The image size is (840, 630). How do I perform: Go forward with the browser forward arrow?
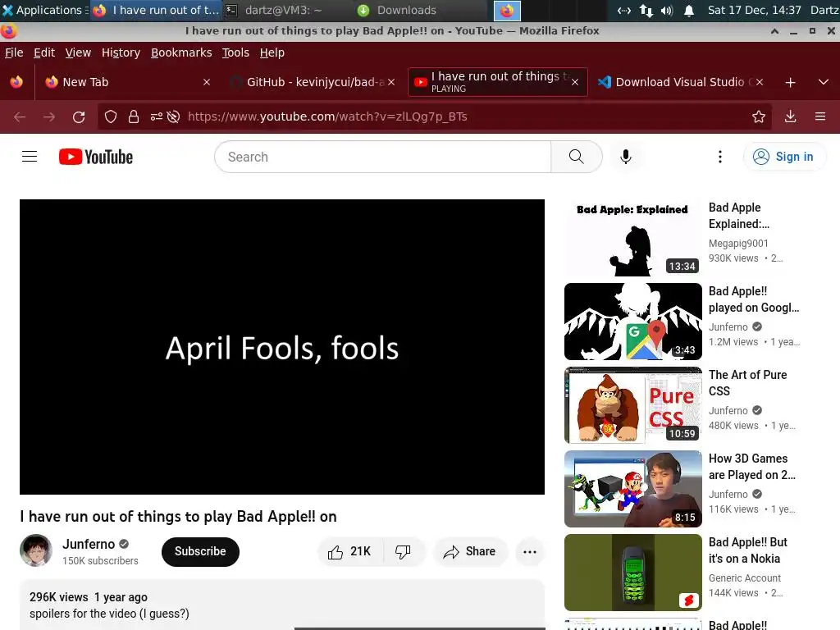point(49,116)
